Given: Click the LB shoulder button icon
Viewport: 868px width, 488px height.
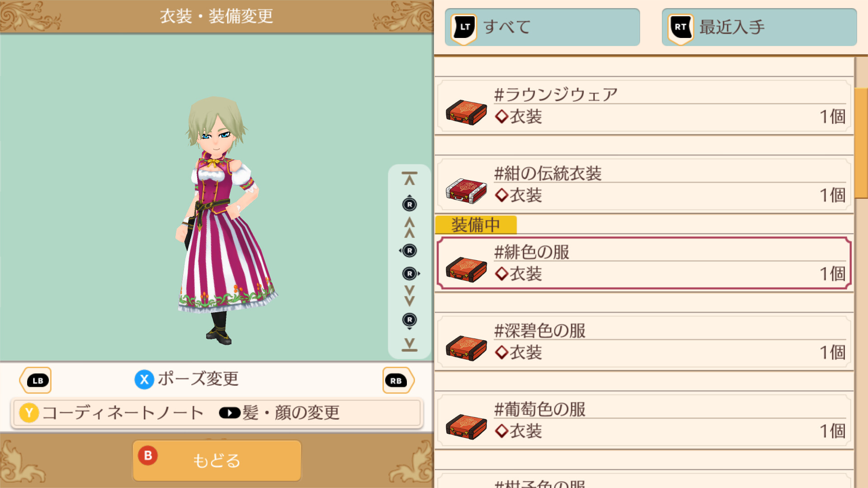Looking at the screenshot, I should [x=36, y=380].
